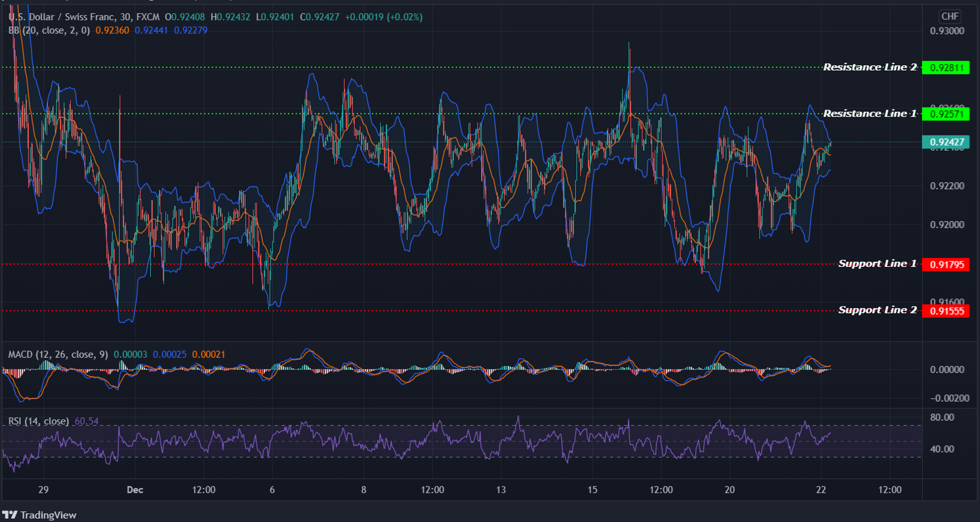Image resolution: width=980 pixels, height=522 pixels.
Task: Click the 0.93000 value on the price scale
Action: [x=948, y=31]
